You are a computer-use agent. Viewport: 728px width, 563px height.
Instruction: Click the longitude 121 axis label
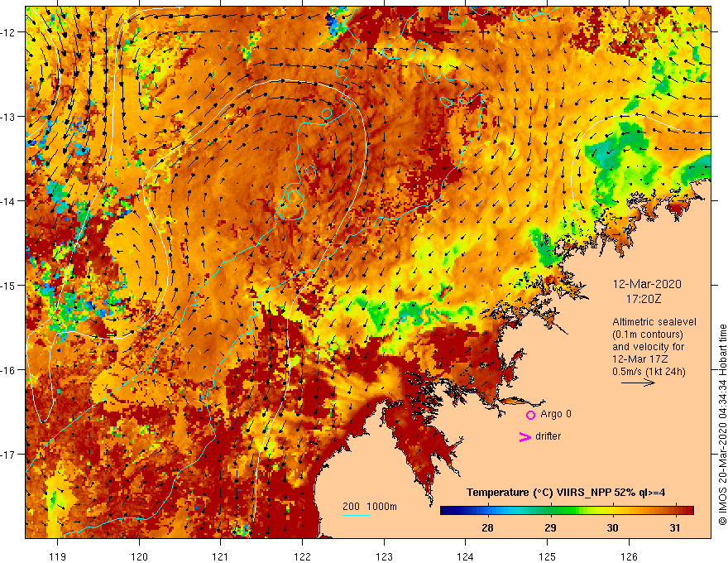click(x=220, y=556)
